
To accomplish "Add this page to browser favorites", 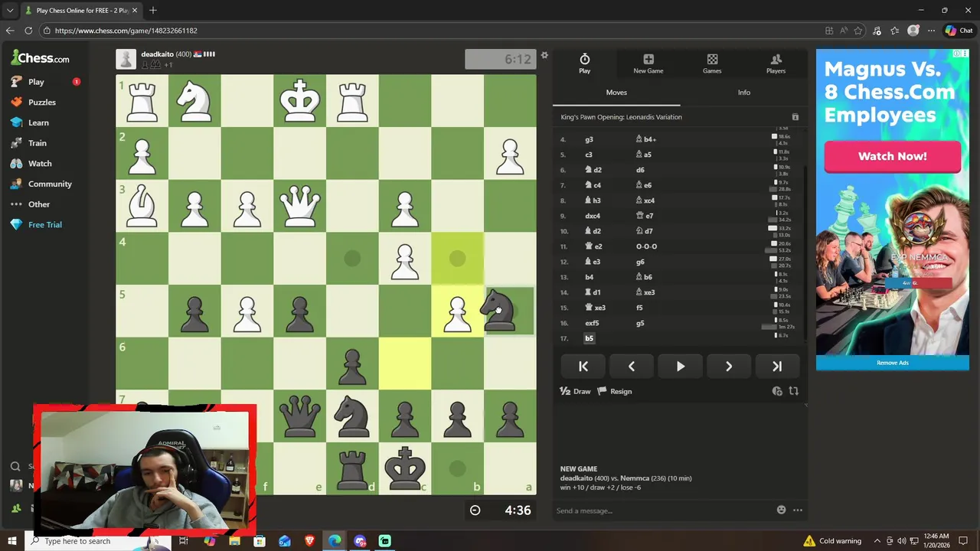I will [858, 31].
